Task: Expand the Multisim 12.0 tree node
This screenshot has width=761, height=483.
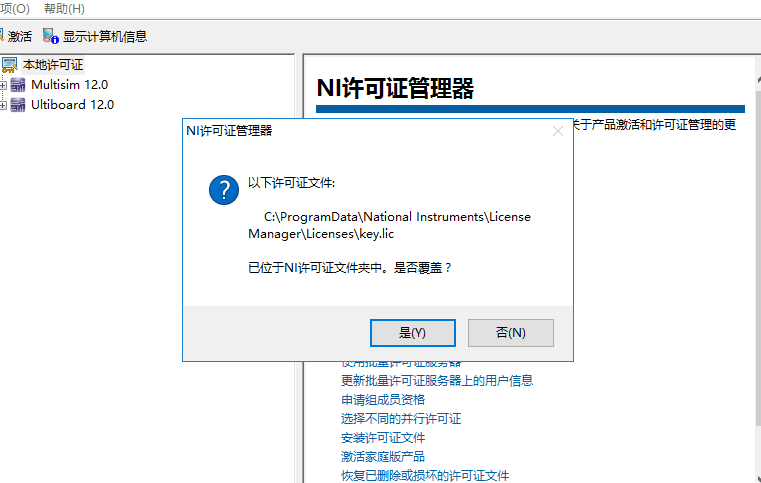Action: click(3, 85)
